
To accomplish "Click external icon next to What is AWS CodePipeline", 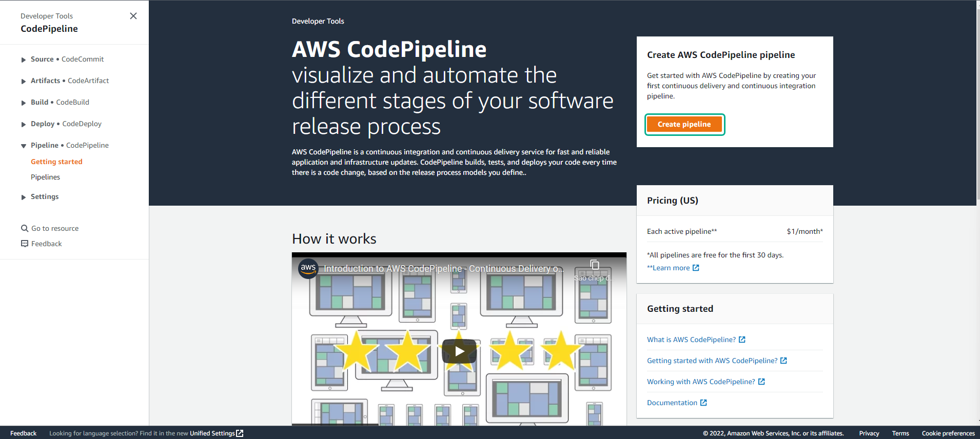I will pyautogui.click(x=742, y=340).
